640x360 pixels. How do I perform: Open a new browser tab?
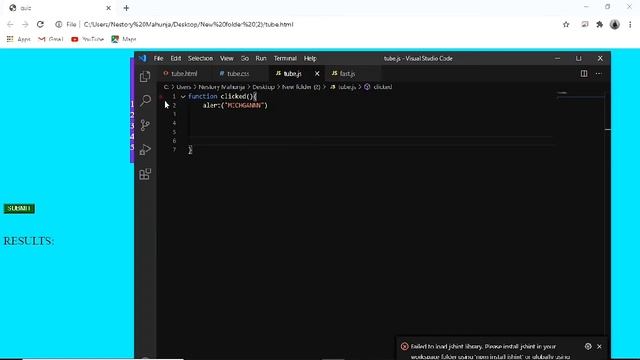coord(126,8)
